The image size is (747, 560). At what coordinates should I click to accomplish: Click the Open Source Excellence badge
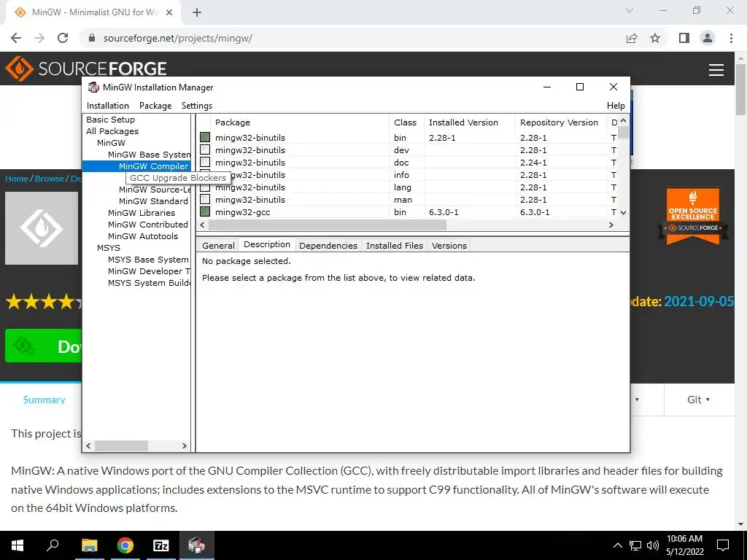pyautogui.click(x=693, y=216)
